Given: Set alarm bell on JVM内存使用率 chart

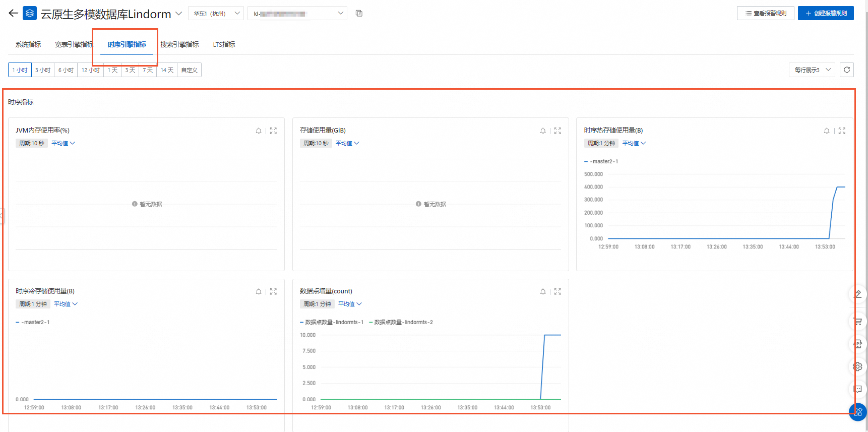Looking at the screenshot, I should 259,131.
